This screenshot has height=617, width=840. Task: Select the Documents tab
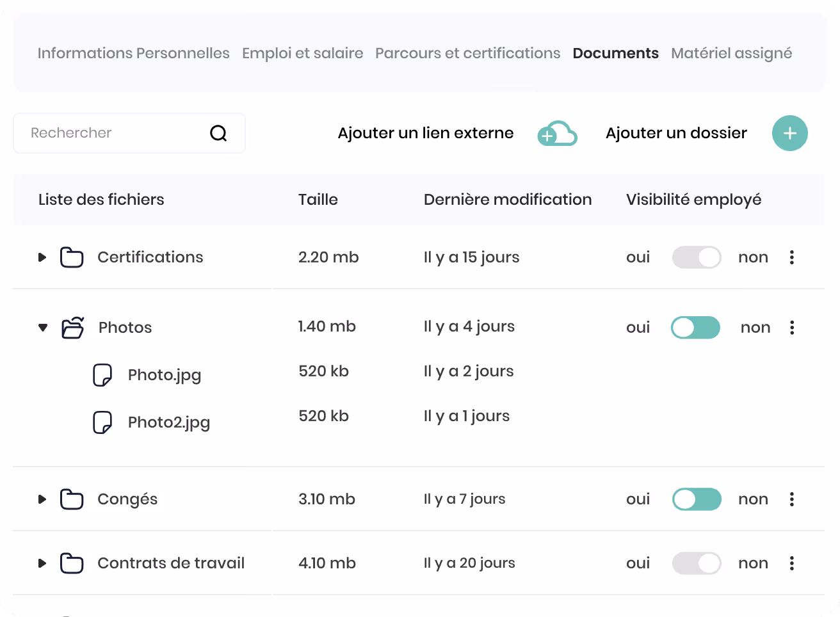point(616,53)
